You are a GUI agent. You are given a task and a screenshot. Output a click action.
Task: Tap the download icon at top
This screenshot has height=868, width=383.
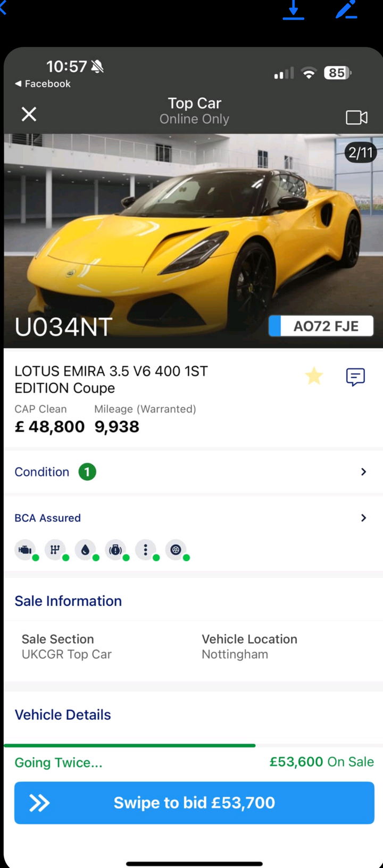click(293, 10)
